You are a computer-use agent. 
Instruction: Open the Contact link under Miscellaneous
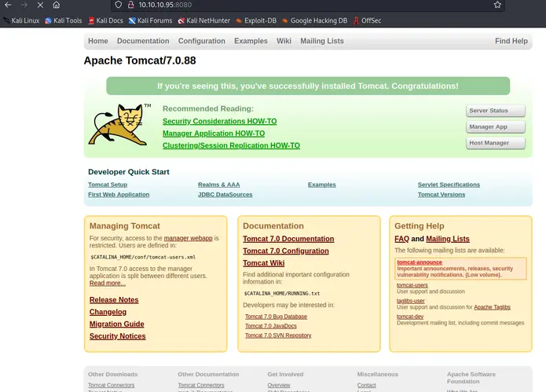(x=366, y=385)
